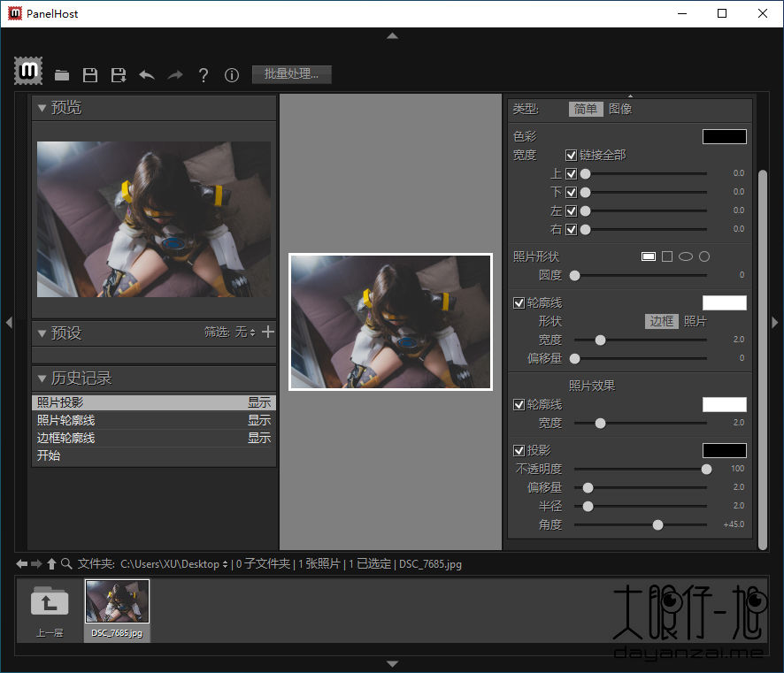The height and width of the screenshot is (673, 784).
Task: Open the 投影 black color swatch
Action: [x=725, y=450]
